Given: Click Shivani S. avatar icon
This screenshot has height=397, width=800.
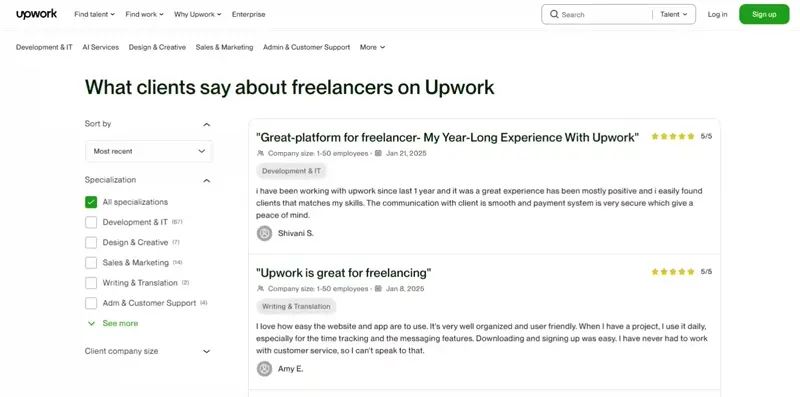Looking at the screenshot, I should tap(264, 234).
